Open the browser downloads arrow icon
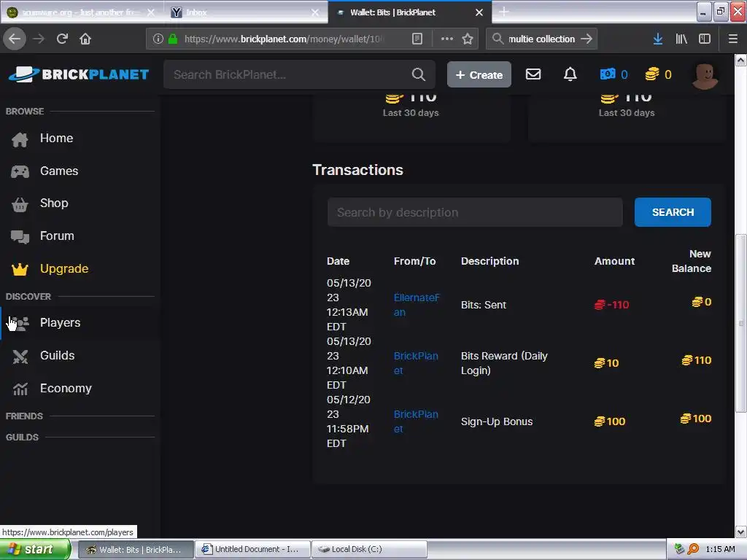Viewport: 747px width, 560px height. pyautogui.click(x=658, y=39)
